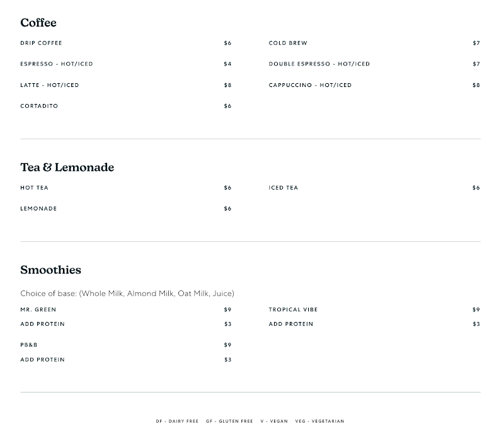This screenshot has width=504, height=436.
Task: Click Add Protein under Mr. Green
Action: point(42,324)
